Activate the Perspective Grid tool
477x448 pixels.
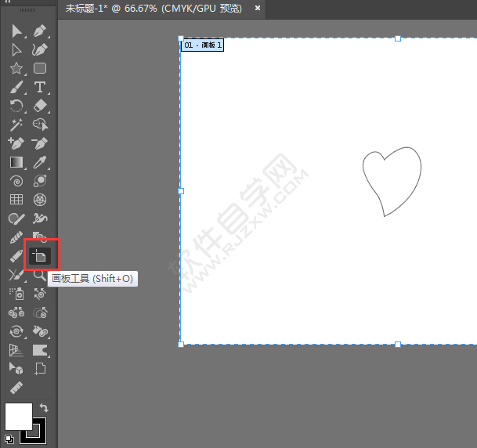16,350
